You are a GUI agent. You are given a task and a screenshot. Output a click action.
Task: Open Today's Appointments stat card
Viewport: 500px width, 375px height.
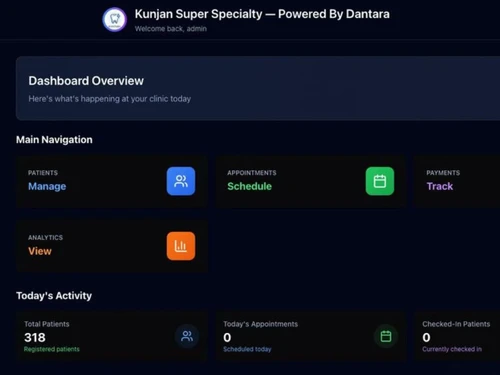point(311,336)
